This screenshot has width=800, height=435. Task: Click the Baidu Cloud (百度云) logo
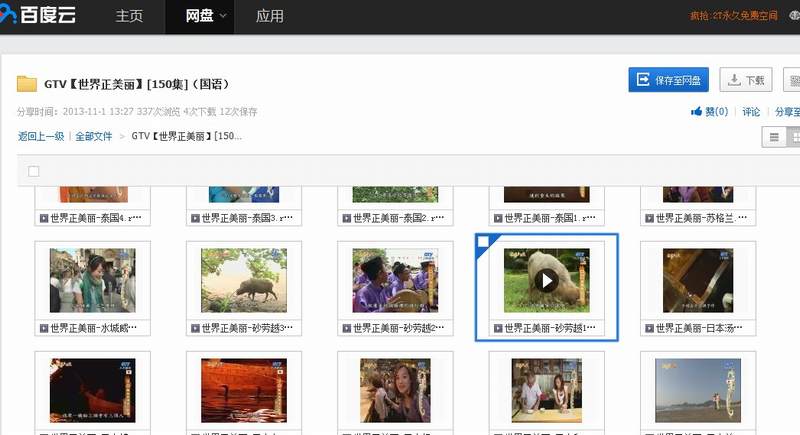point(40,15)
